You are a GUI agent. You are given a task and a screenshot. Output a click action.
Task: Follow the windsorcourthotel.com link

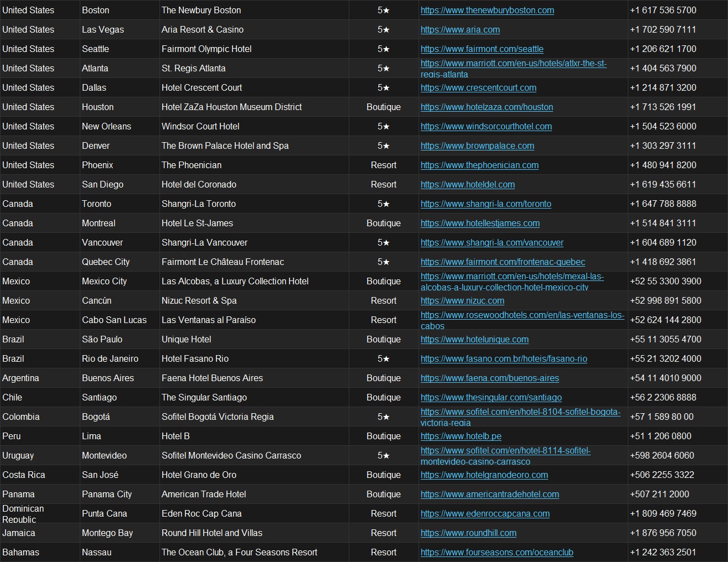click(x=486, y=126)
